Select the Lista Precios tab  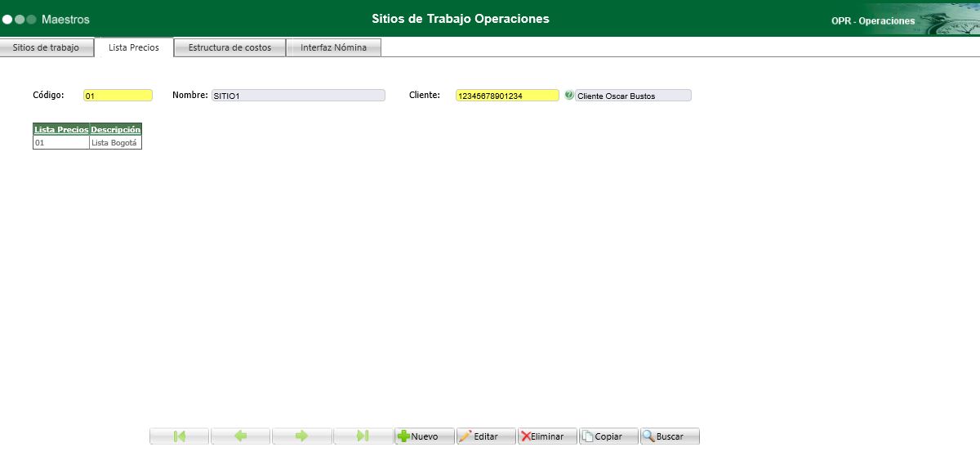point(134,47)
